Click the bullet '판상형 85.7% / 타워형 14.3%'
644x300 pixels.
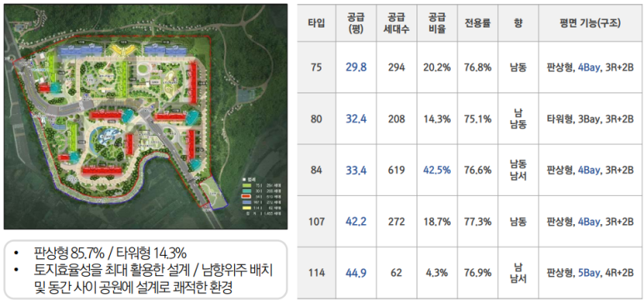[111, 252]
